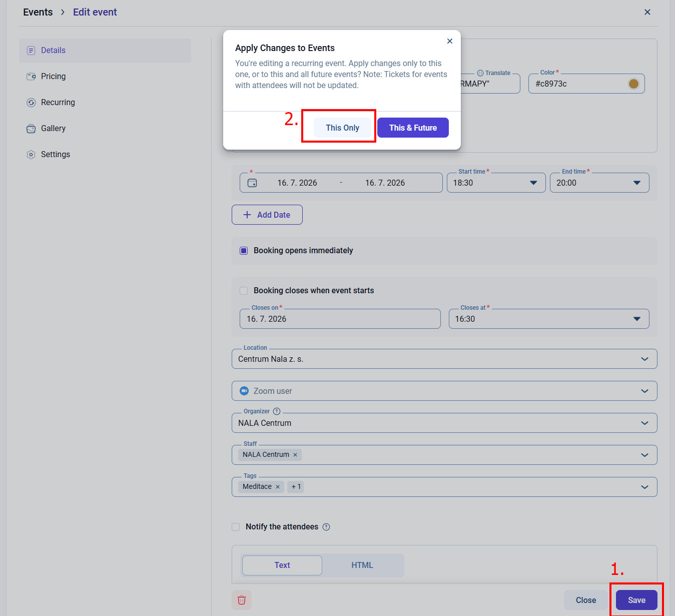Remove NALA Centrum staff chip
The height and width of the screenshot is (616, 675).
click(295, 455)
